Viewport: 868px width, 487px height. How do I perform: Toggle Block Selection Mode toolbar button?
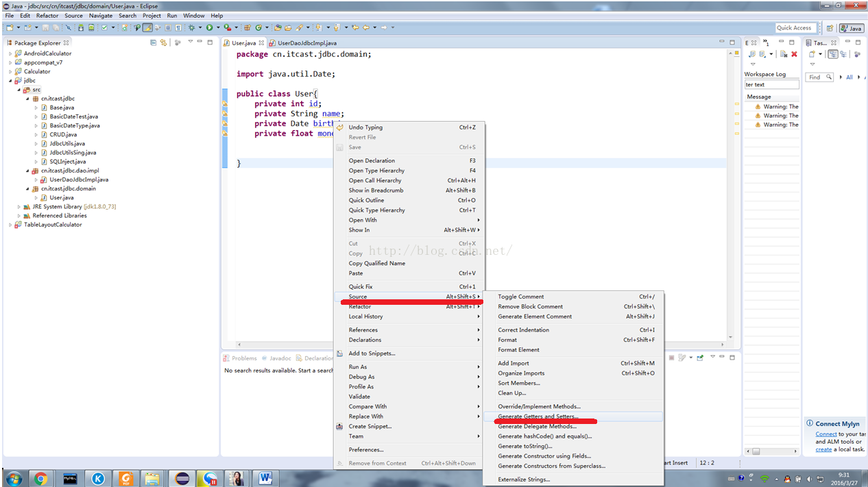point(168,27)
